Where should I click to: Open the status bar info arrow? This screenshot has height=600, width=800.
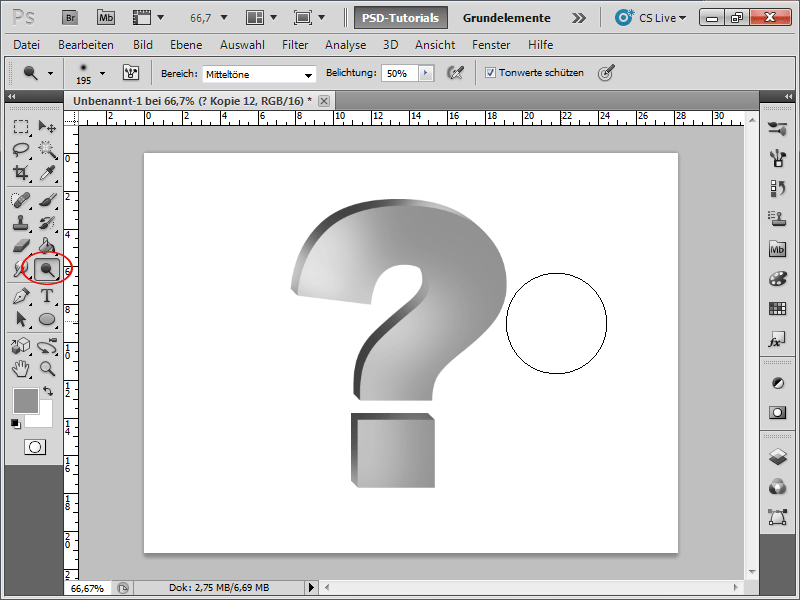(x=311, y=587)
